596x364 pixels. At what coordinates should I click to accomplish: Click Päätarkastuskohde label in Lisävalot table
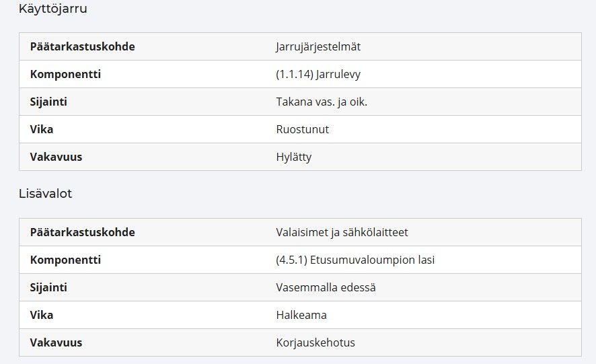click(x=83, y=232)
